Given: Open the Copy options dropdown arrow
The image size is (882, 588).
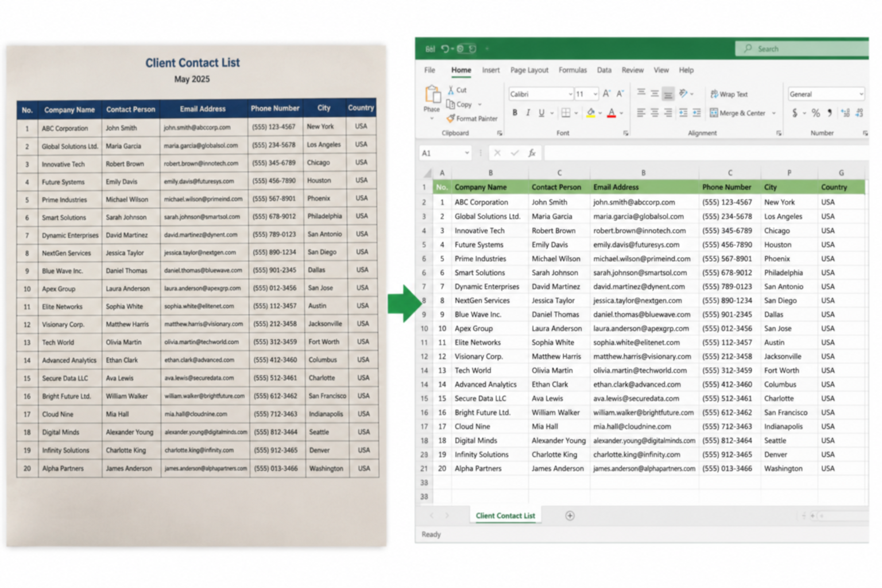Looking at the screenshot, I should click(479, 105).
